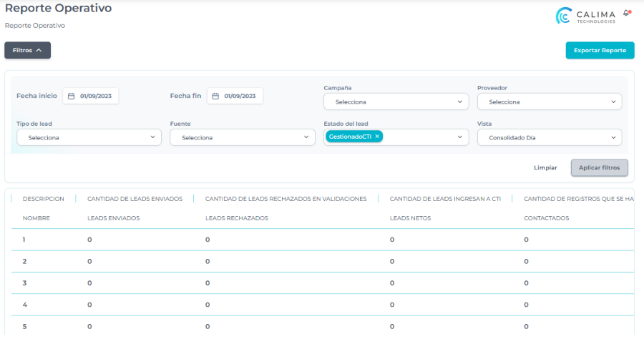Click the Aplicar filtros button
The height and width of the screenshot is (339, 644).
tap(599, 167)
